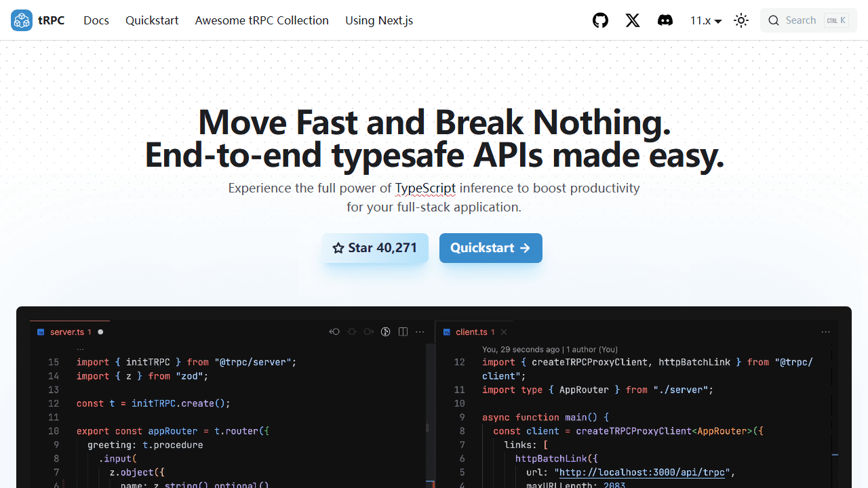
Task: Click the tRPC logo icon
Action: coord(22,20)
